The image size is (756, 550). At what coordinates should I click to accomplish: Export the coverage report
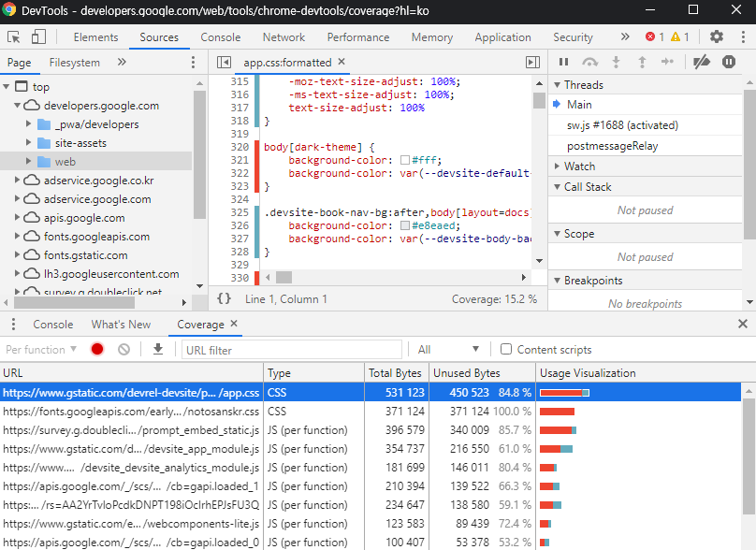click(x=158, y=349)
